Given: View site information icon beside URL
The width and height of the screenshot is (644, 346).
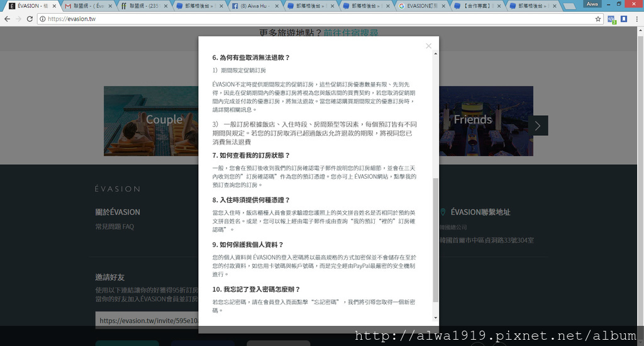Looking at the screenshot, I should (x=43, y=19).
